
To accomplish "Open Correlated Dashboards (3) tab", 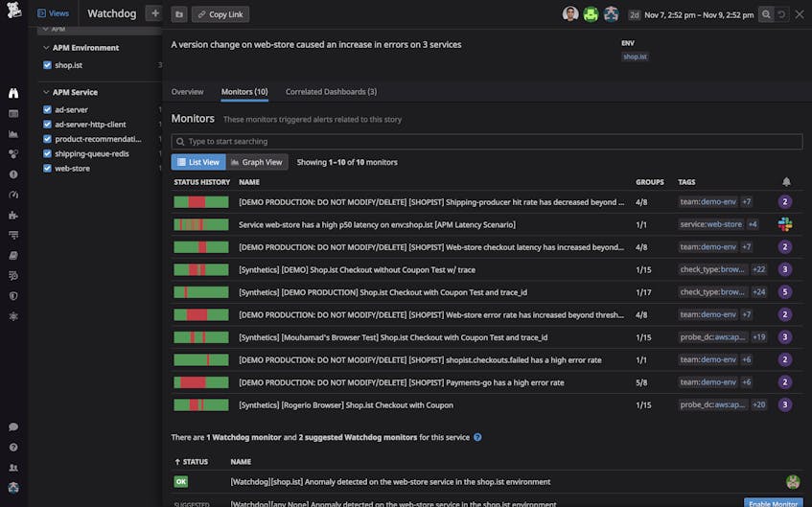I will pyautogui.click(x=331, y=92).
